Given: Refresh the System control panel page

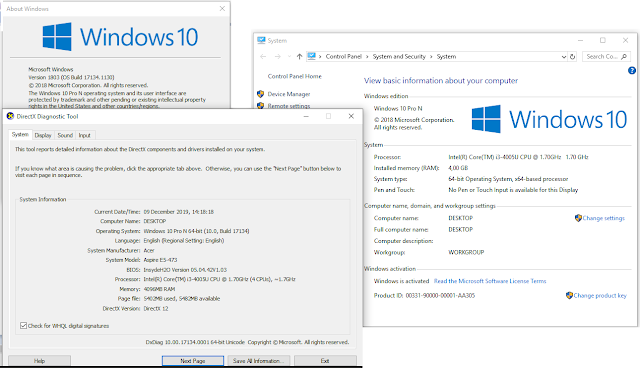Looking at the screenshot, I should tap(572, 57).
